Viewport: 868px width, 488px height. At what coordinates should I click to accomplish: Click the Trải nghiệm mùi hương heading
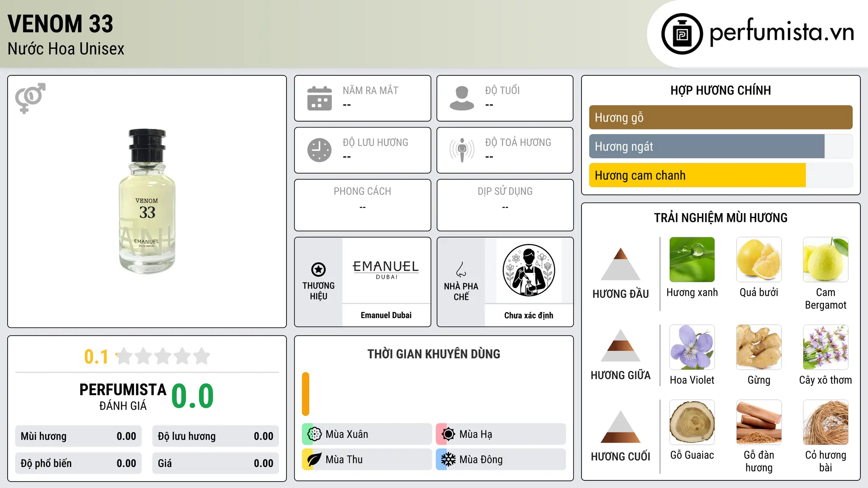click(x=721, y=218)
